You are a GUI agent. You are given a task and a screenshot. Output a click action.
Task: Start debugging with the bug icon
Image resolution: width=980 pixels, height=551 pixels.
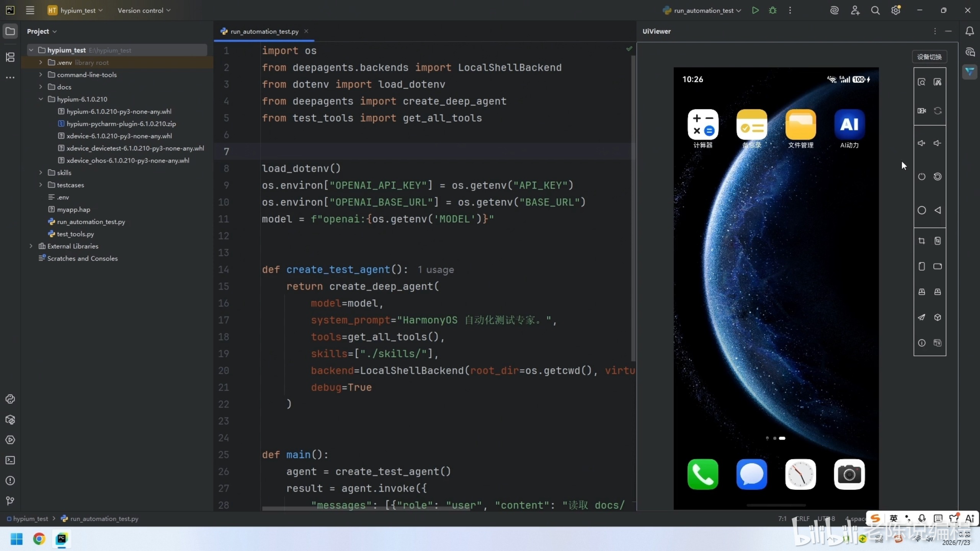point(773,10)
